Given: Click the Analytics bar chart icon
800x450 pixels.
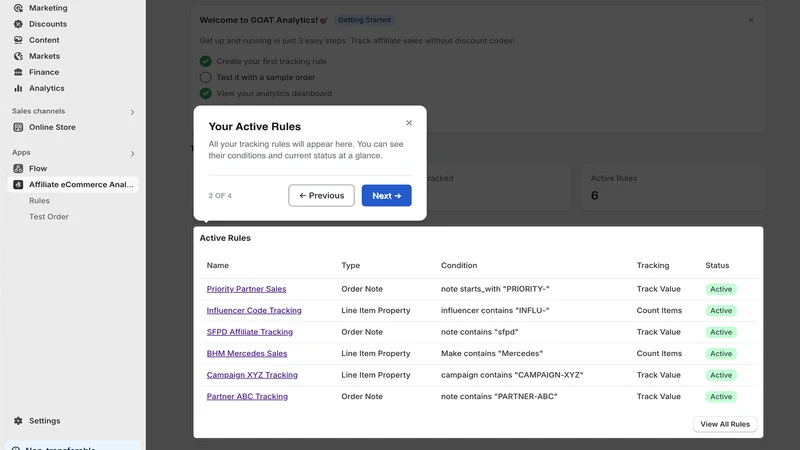Looking at the screenshot, I should click(x=18, y=88).
